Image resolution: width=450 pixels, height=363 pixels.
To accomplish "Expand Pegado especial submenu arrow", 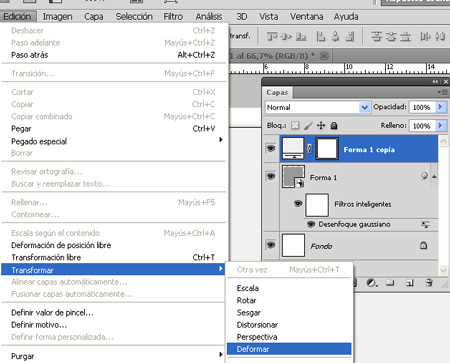I will [220, 140].
